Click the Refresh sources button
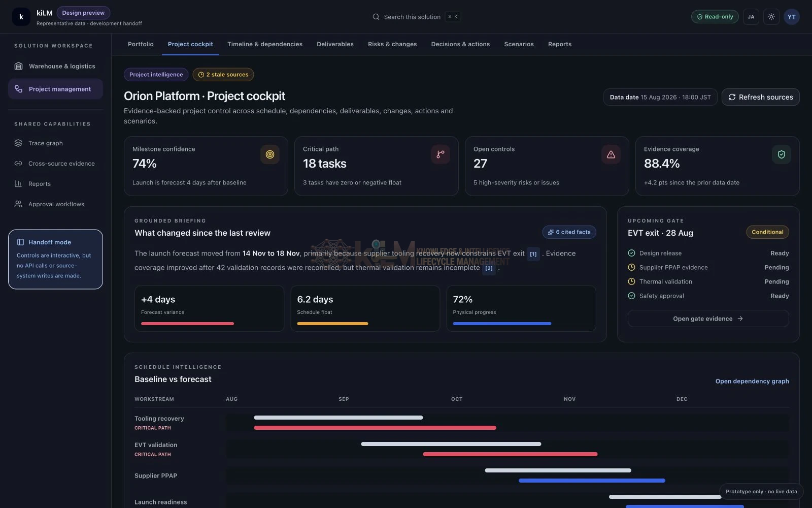 point(760,97)
